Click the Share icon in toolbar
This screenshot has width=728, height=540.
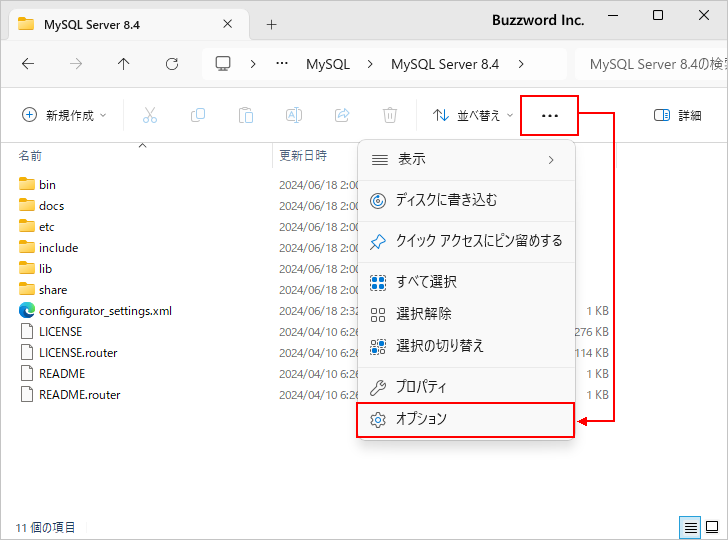click(x=342, y=115)
